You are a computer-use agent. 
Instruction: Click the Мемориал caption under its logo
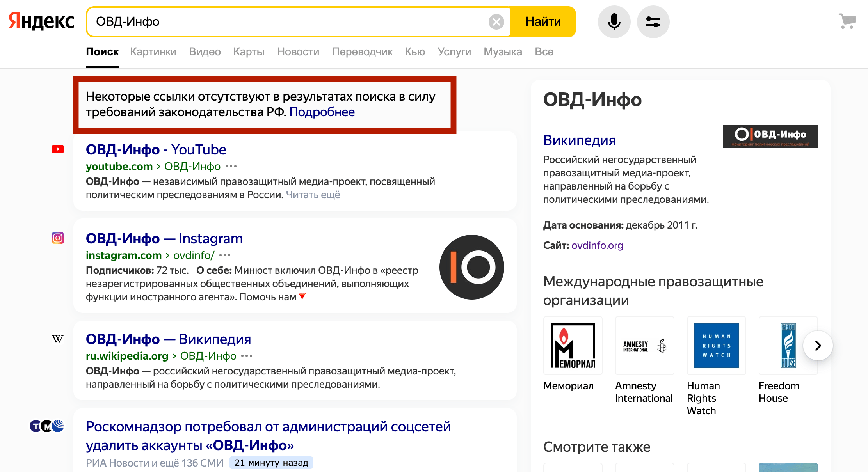click(x=568, y=386)
